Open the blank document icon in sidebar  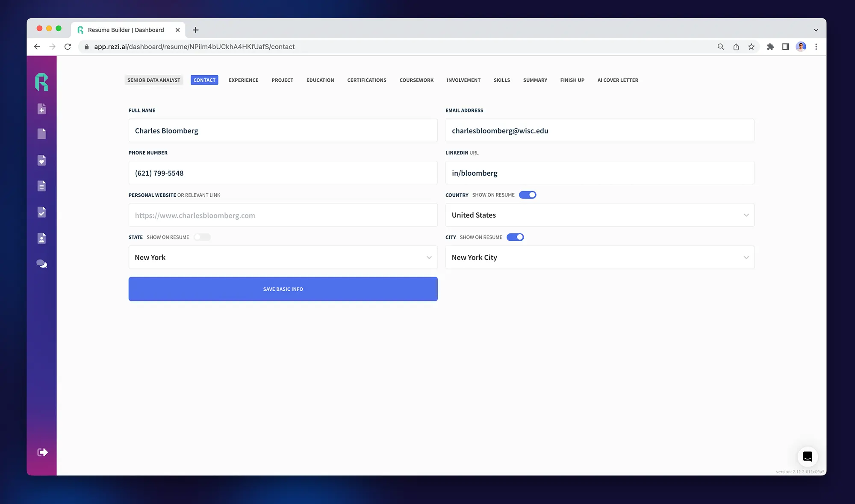41,134
